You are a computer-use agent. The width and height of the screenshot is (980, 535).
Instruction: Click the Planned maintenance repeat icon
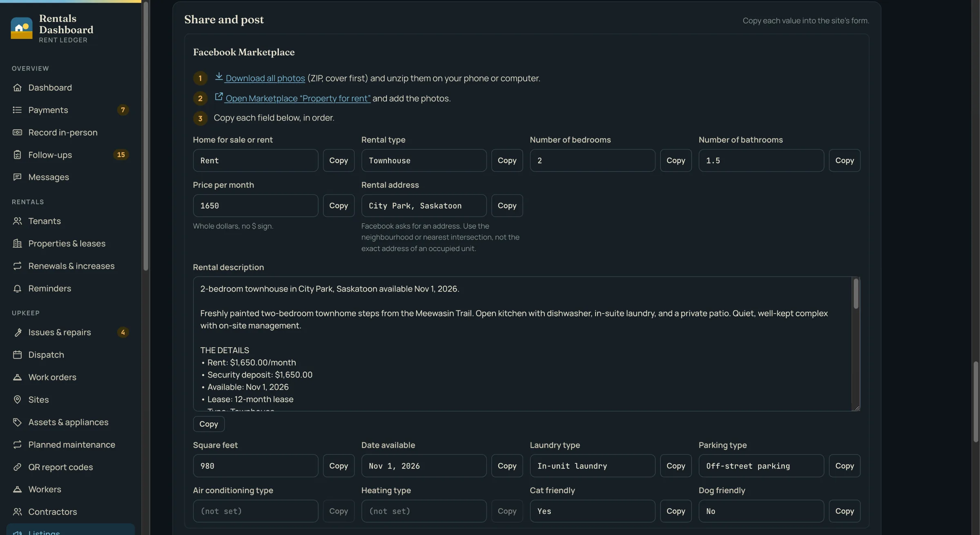pos(17,445)
